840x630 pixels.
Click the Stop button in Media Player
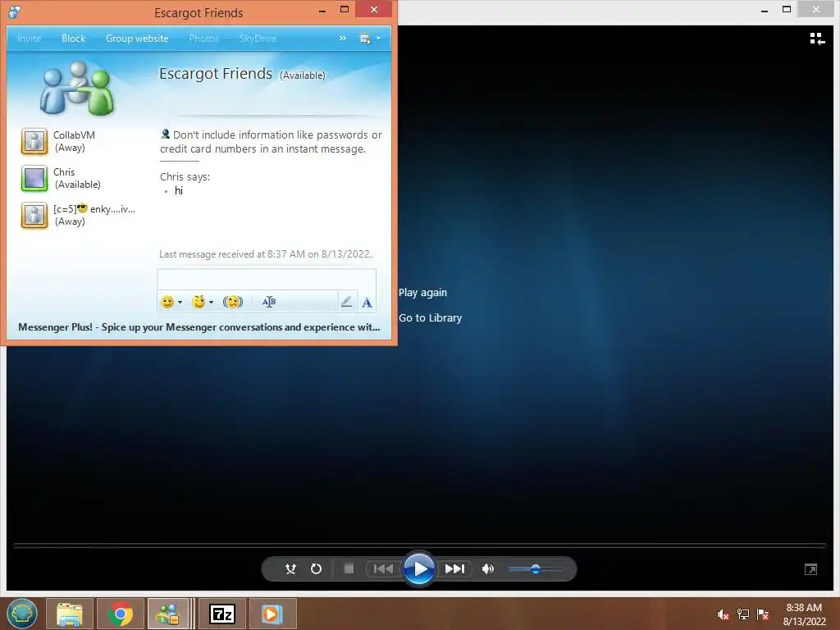pos(349,569)
